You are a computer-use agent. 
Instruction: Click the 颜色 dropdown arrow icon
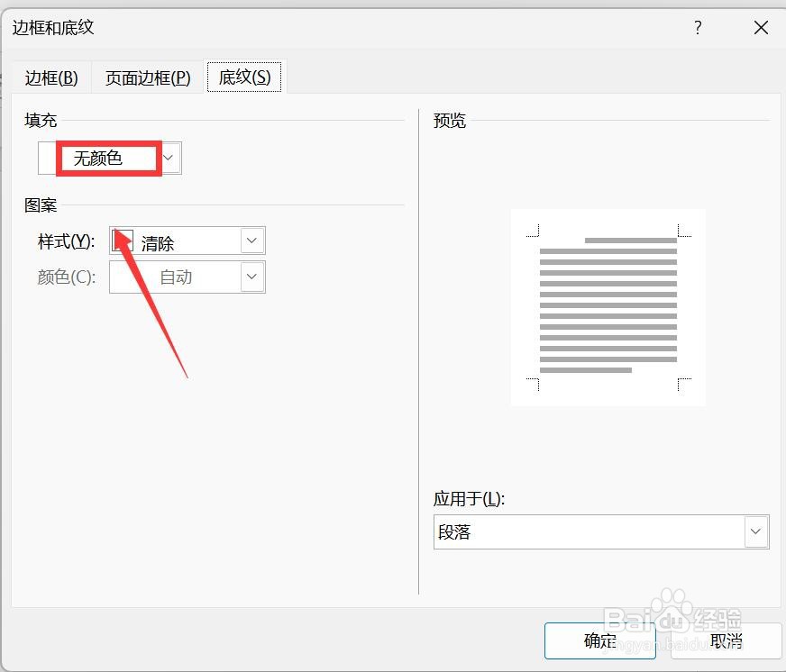[253, 277]
